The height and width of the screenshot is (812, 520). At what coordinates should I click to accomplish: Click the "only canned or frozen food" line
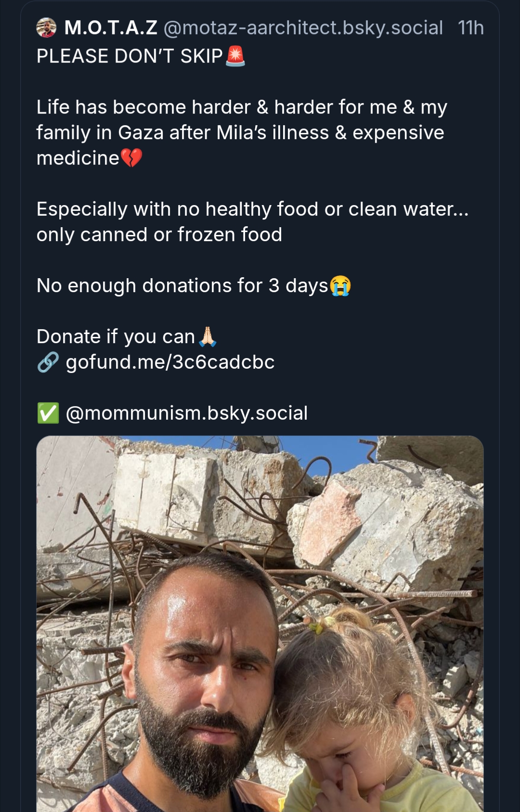click(x=159, y=235)
